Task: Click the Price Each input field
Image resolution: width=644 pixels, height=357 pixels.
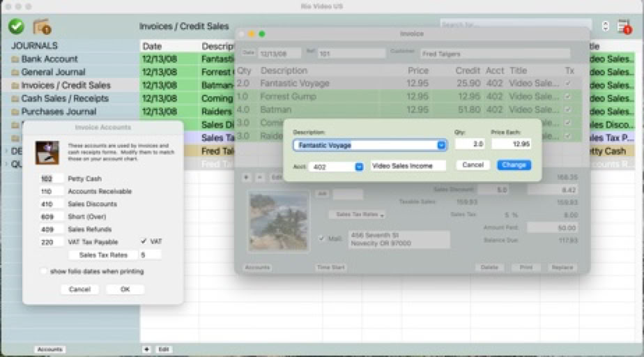Action: tap(512, 144)
